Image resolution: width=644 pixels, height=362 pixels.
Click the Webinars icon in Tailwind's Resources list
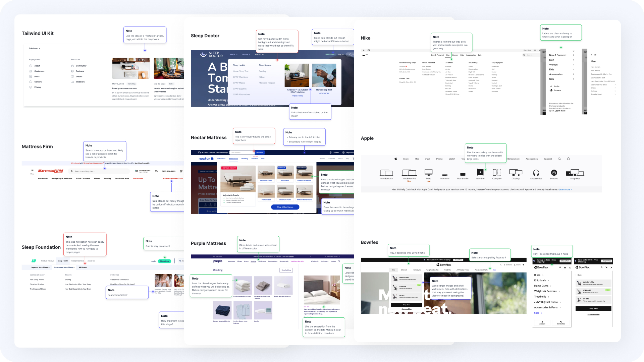72,82
